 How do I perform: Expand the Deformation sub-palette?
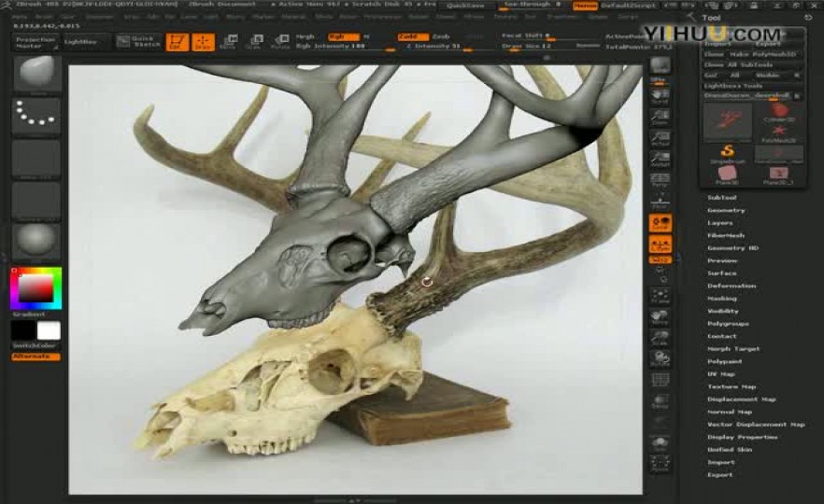coord(732,287)
